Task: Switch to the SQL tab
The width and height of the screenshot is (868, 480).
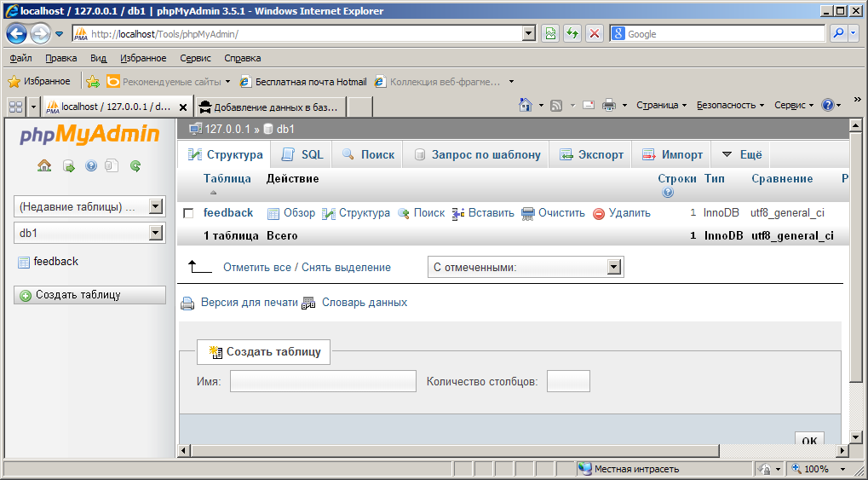Action: pos(302,154)
